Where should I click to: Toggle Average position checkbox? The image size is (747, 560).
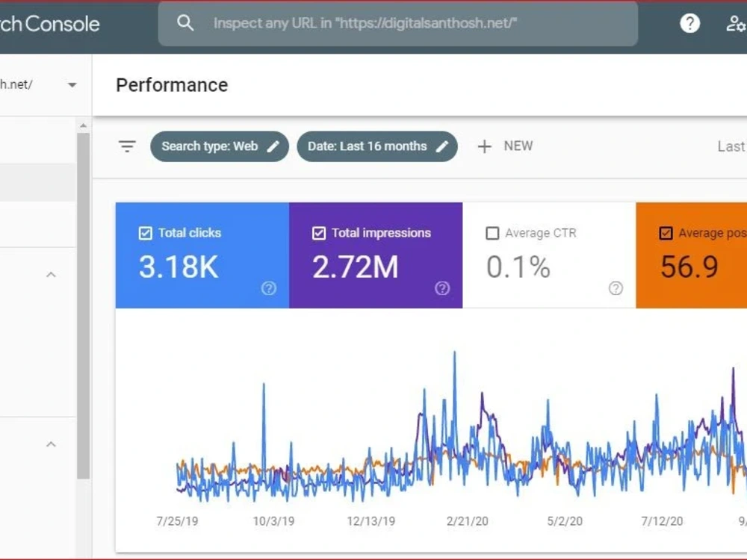tap(666, 233)
